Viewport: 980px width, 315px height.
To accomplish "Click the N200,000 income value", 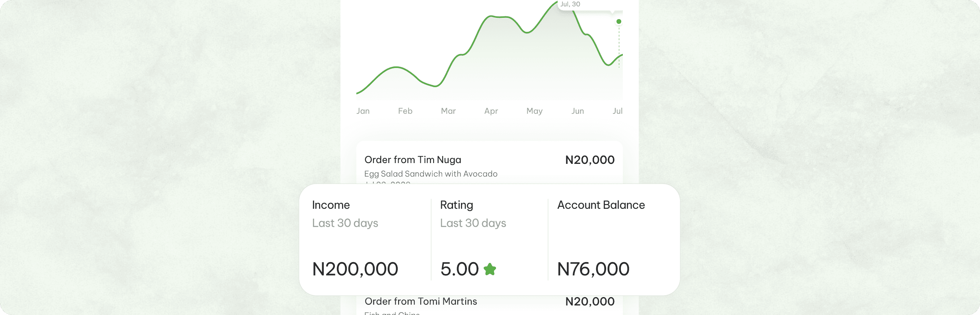I will 355,269.
